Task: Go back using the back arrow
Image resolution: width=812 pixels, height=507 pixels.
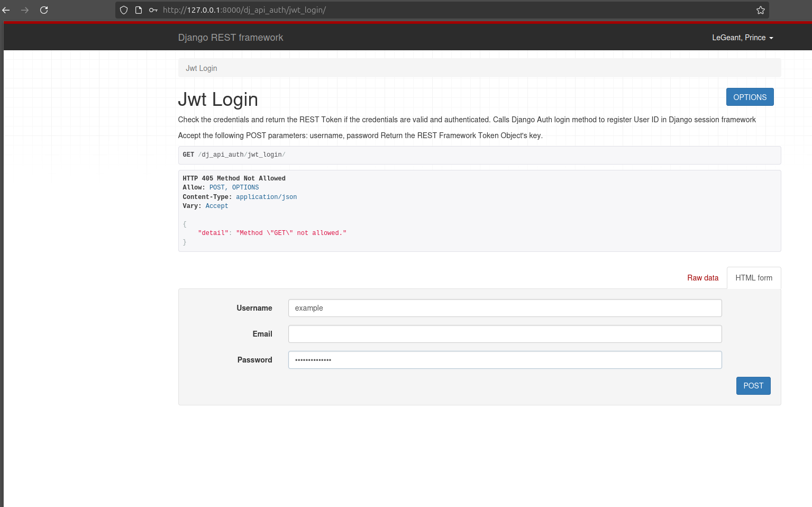Action: tap(6, 10)
